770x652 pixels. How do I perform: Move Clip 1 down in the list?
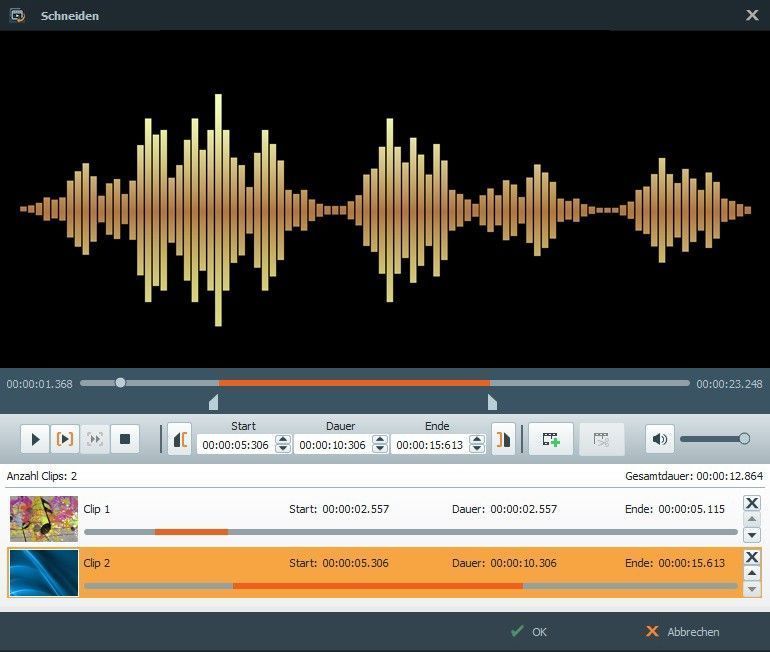[752, 535]
